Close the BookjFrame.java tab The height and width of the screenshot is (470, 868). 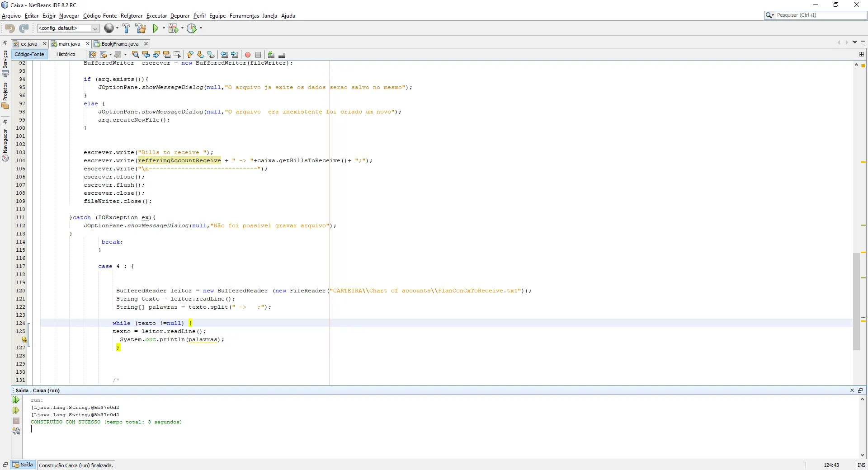point(146,44)
